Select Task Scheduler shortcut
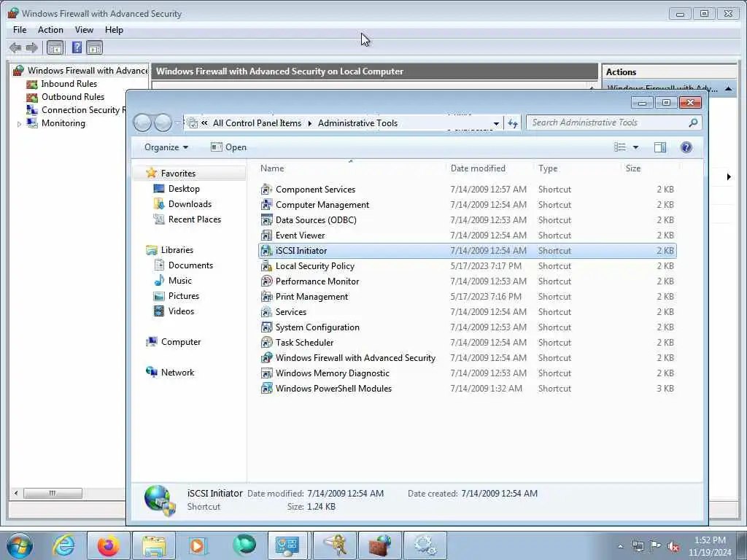 (467, 343)
